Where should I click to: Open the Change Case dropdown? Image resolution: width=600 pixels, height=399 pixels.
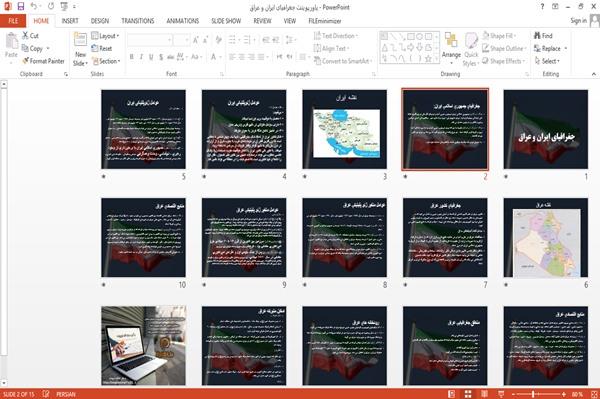coord(196,57)
